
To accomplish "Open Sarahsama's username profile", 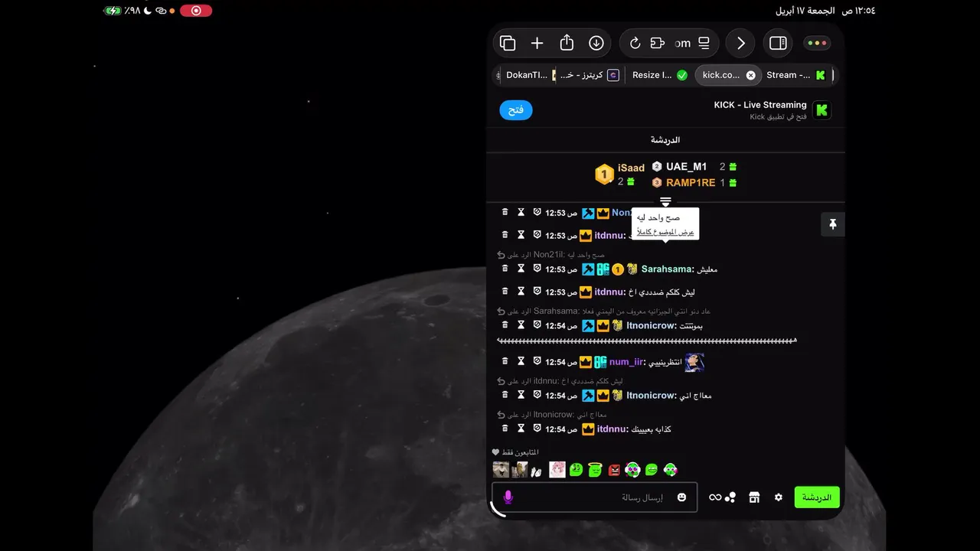I will tap(667, 269).
